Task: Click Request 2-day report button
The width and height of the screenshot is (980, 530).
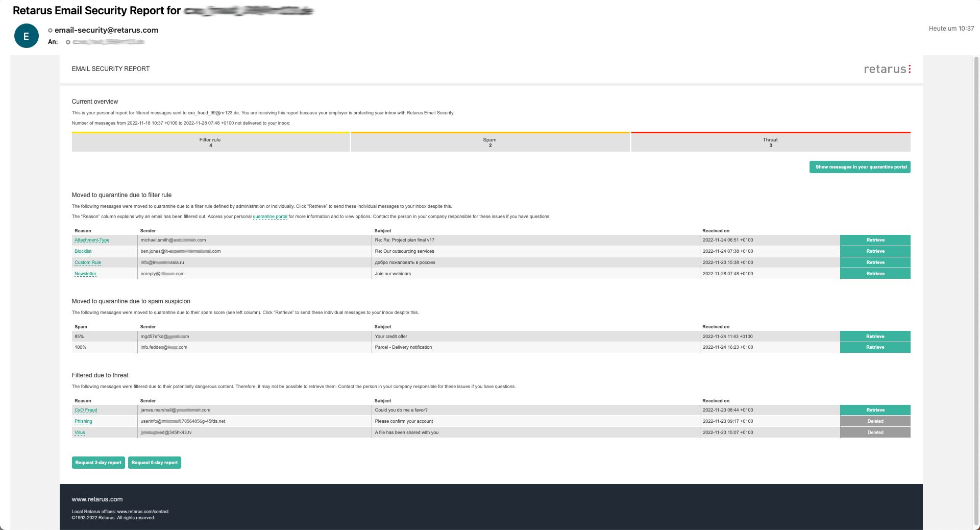Action: tap(99, 463)
